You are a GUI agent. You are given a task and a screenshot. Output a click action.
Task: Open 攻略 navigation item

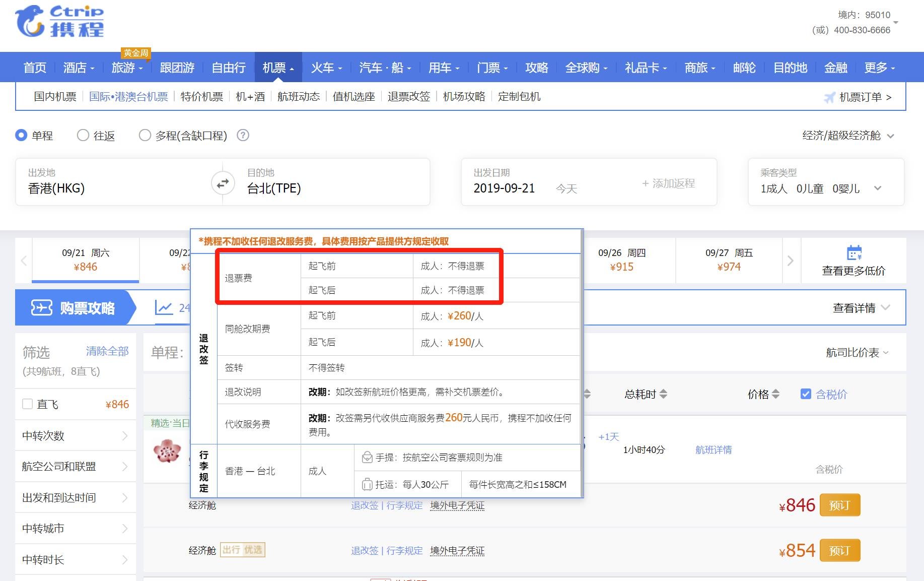537,68
